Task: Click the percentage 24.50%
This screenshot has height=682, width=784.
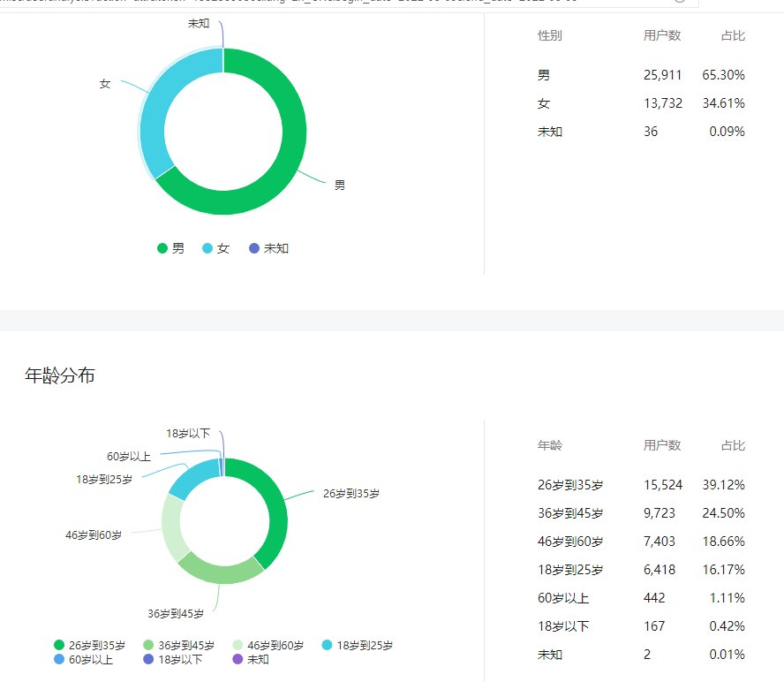Action: tap(723, 513)
